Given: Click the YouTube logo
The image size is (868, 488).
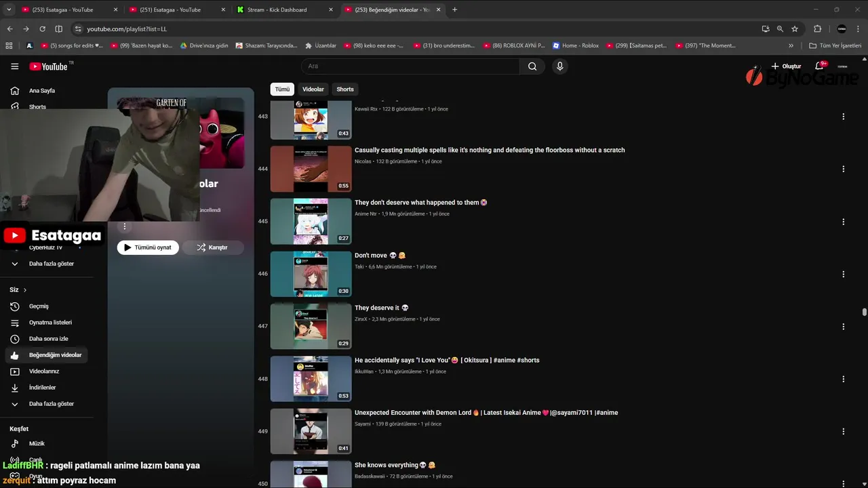Looking at the screenshot, I should [x=48, y=66].
